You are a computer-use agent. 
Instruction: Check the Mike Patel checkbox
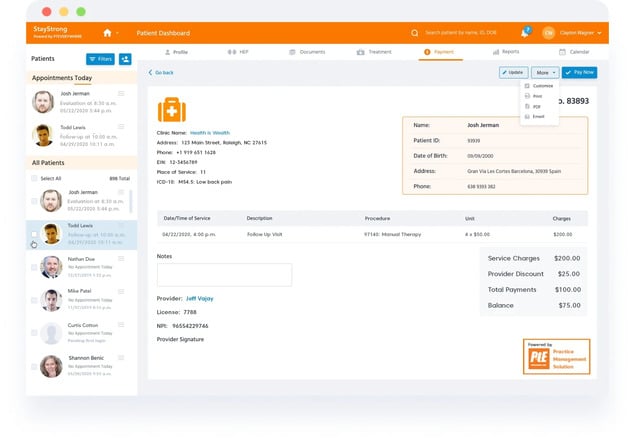pyautogui.click(x=34, y=300)
